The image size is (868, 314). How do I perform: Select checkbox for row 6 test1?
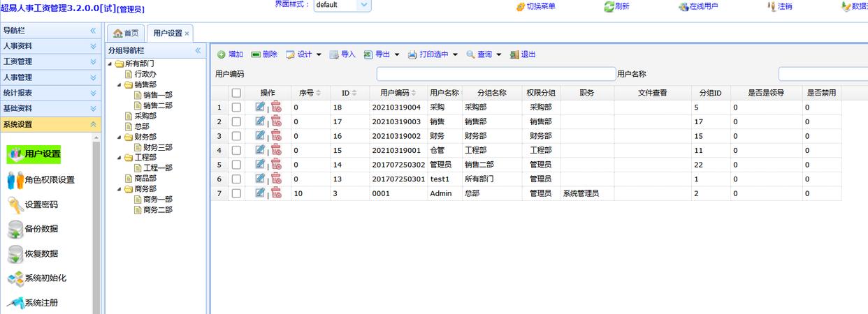point(236,179)
